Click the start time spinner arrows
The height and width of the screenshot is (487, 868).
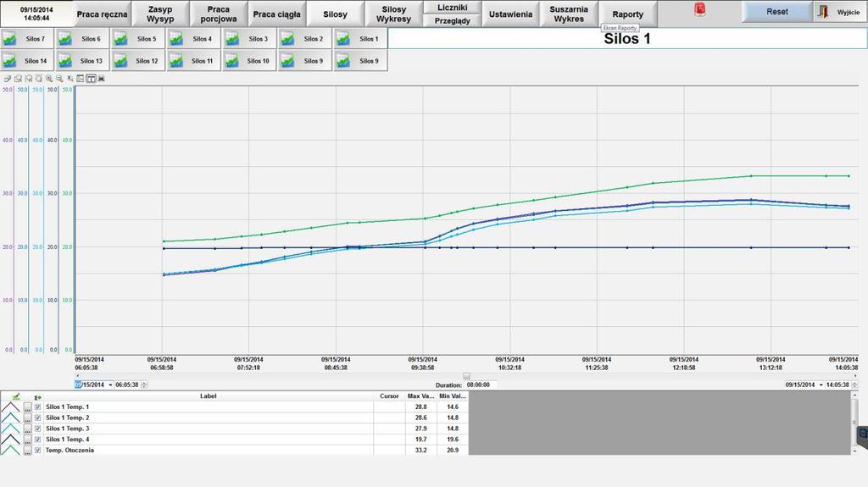(144, 385)
